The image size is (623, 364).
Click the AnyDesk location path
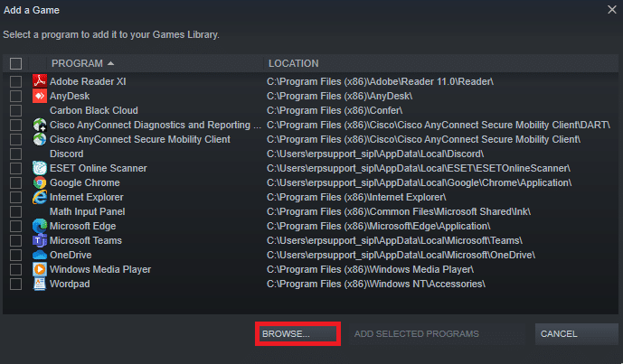339,96
